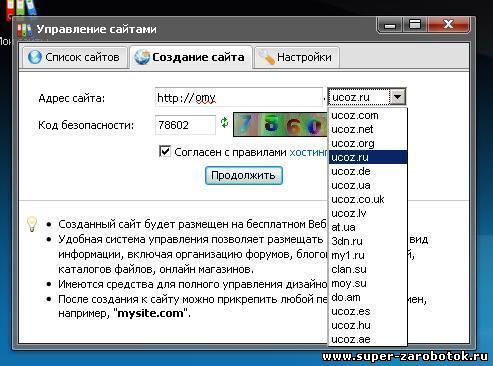Close the Управление сайтами window
Viewport: 493px width, 366px height.
pyautogui.click(x=449, y=25)
